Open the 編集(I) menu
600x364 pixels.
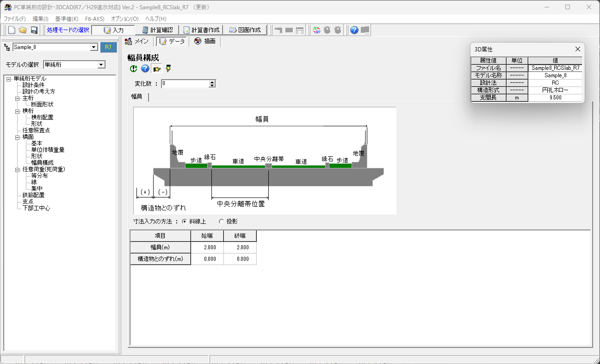(x=40, y=19)
